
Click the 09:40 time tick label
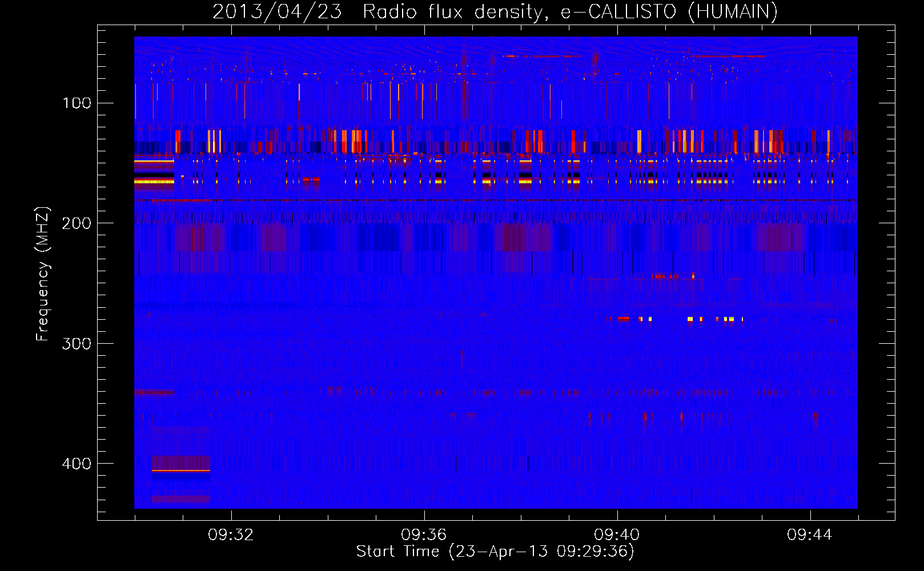[x=617, y=535]
